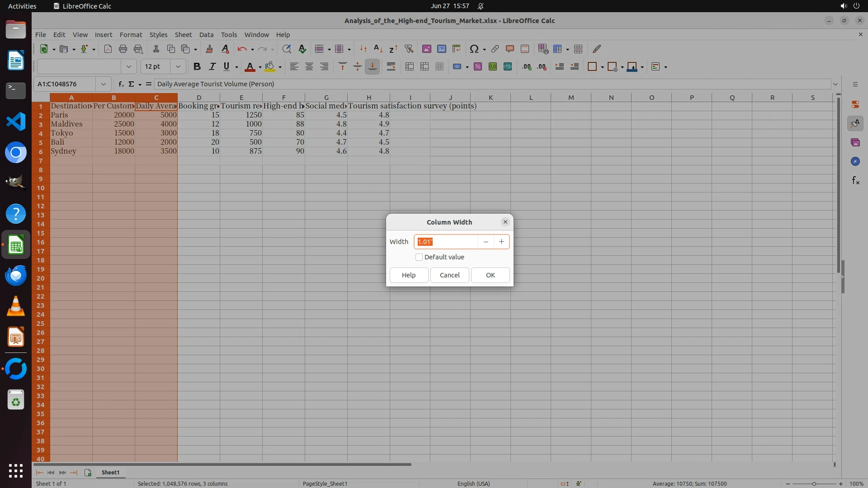Toggle Bold formatting button
The height and width of the screenshot is (488, 868).
pos(197,66)
